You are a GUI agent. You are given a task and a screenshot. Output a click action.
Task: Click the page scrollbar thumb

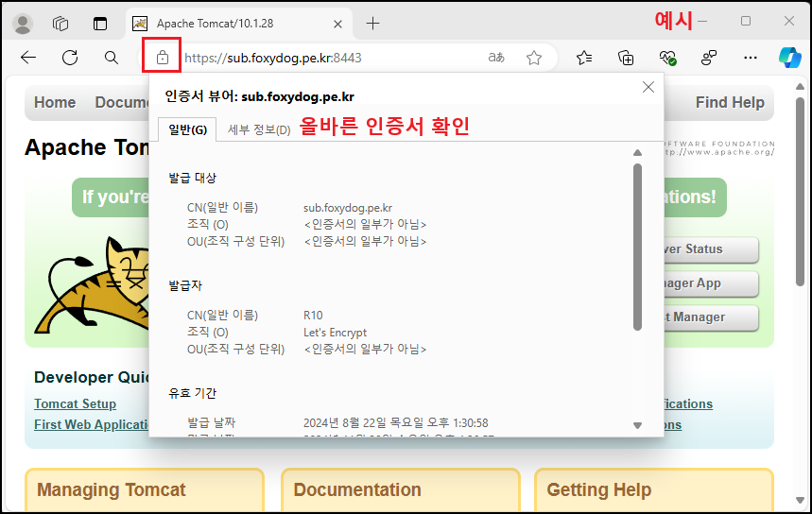click(800, 192)
